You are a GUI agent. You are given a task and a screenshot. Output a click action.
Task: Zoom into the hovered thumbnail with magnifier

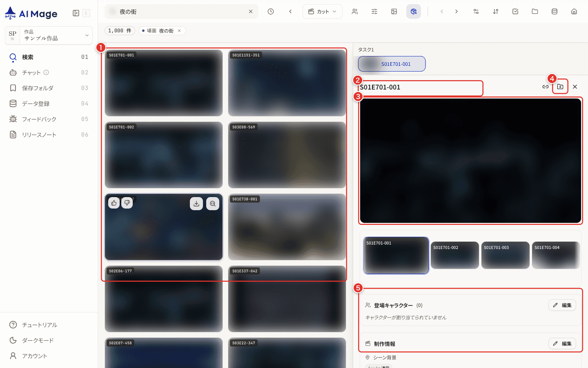click(213, 204)
